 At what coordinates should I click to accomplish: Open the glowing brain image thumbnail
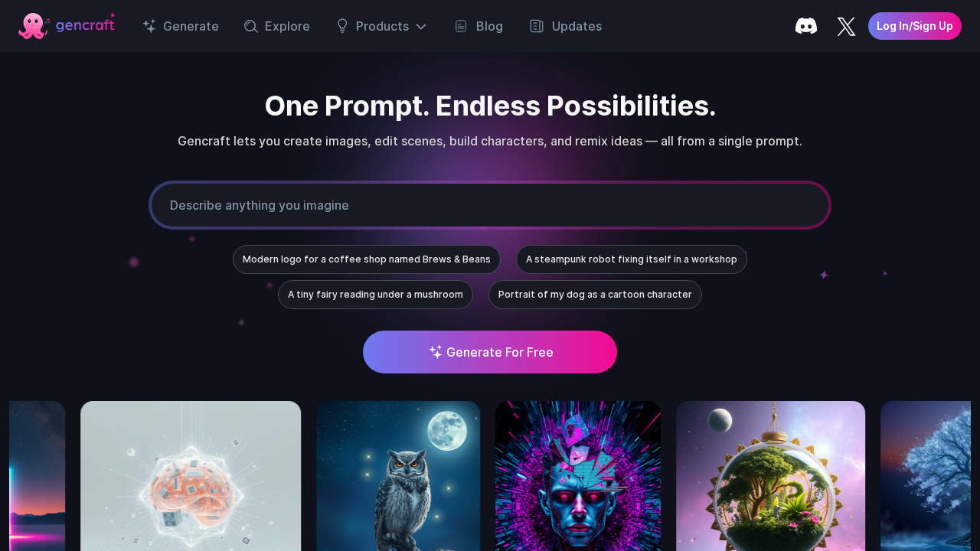[191, 476]
